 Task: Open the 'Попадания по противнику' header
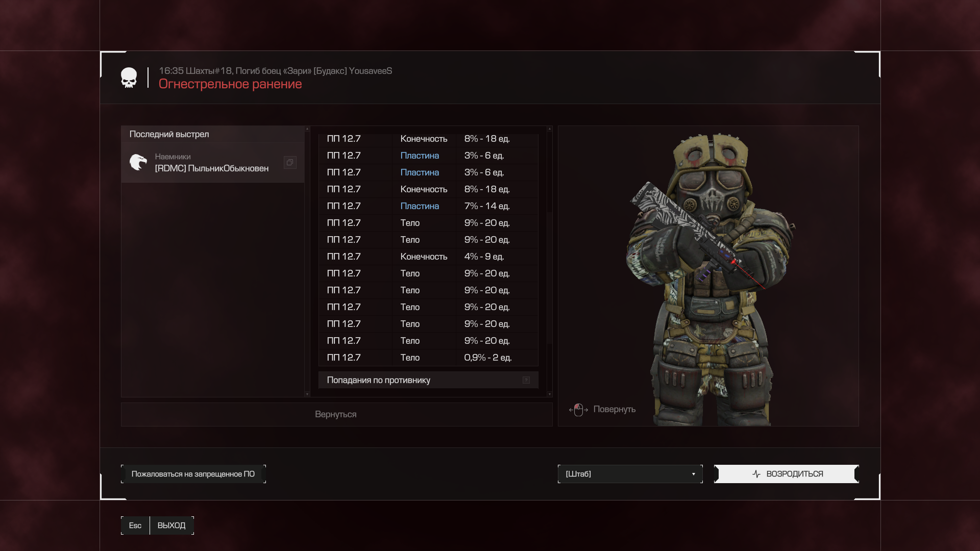[428, 380]
